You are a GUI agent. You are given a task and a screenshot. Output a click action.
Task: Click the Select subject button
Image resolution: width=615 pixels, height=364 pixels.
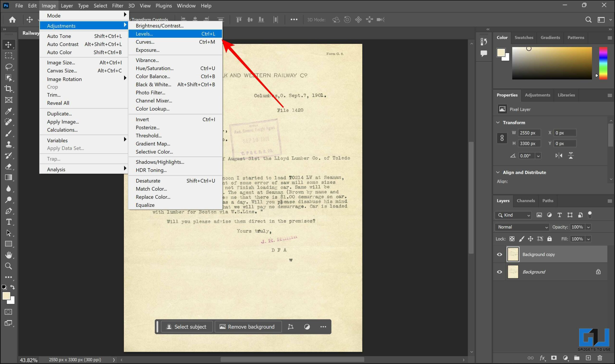point(187,327)
